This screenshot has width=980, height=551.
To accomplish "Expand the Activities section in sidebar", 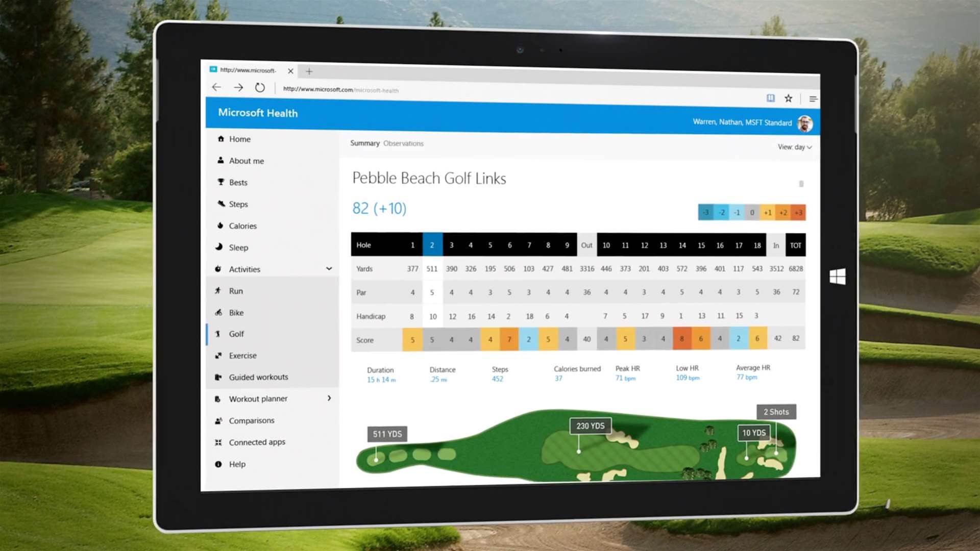I will point(329,268).
